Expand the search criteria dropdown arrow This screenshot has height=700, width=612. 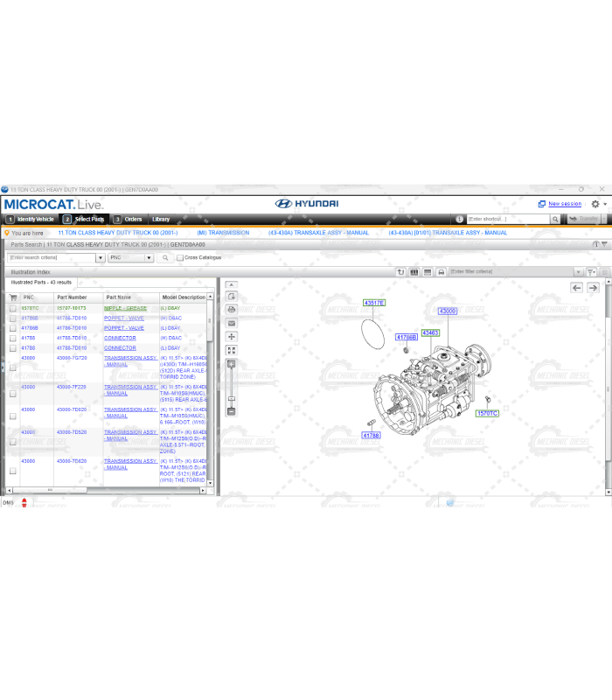(x=101, y=258)
